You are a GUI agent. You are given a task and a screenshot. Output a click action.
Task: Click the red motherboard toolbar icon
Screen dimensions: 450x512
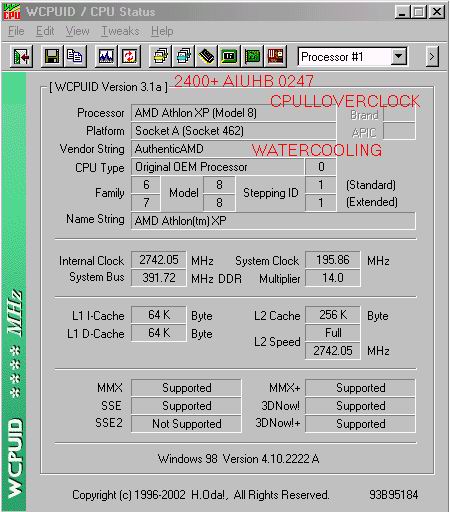pos(275,57)
